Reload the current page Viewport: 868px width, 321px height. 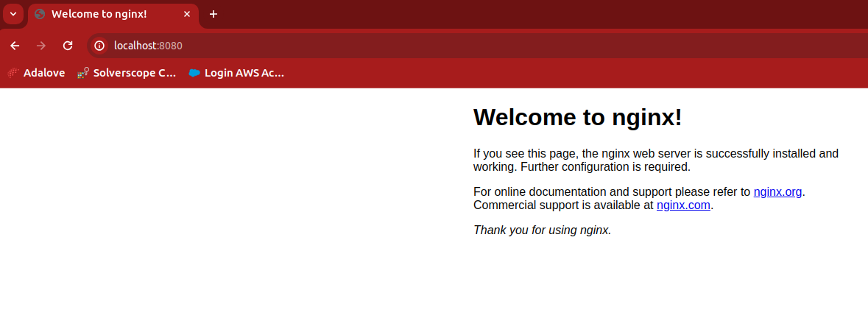point(68,46)
